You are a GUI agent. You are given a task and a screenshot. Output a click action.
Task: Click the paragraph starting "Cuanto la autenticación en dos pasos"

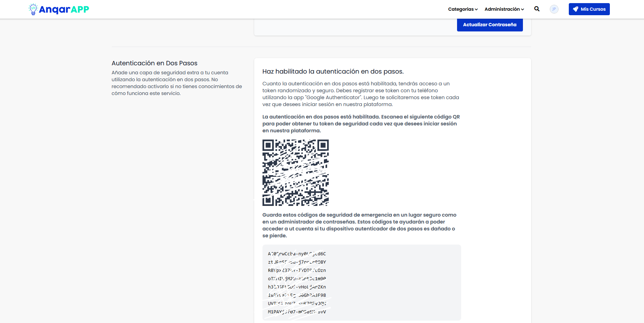pos(361,94)
